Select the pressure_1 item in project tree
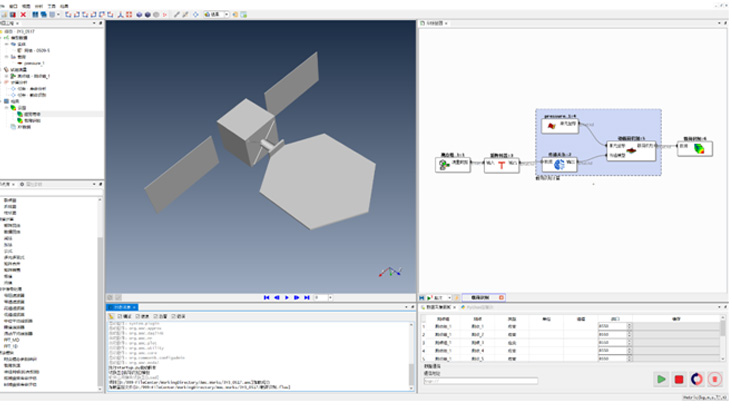732x412 pixels. [34, 63]
